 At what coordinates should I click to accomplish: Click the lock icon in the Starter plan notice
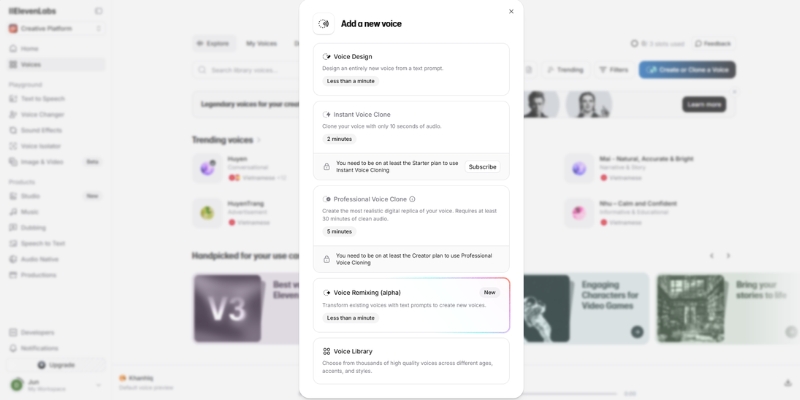326,167
